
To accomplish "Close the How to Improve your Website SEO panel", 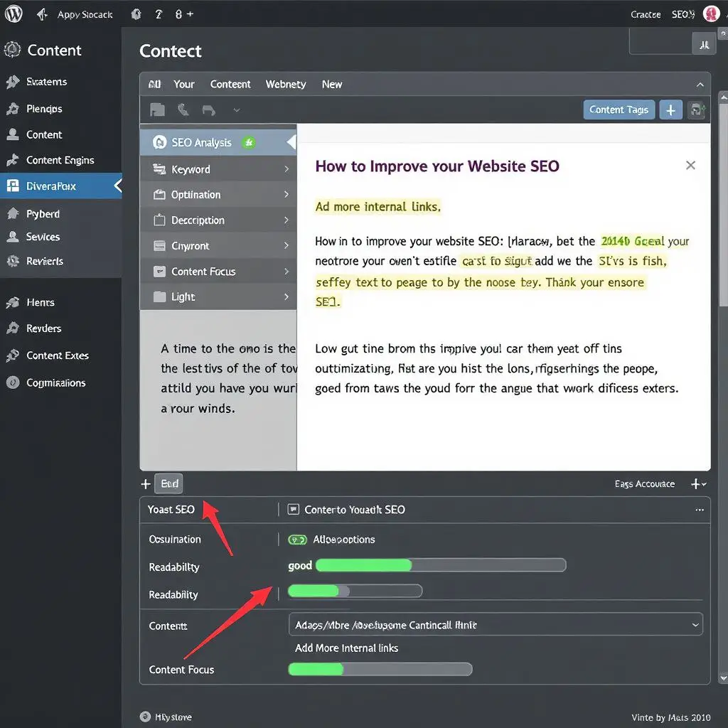I will point(690,165).
